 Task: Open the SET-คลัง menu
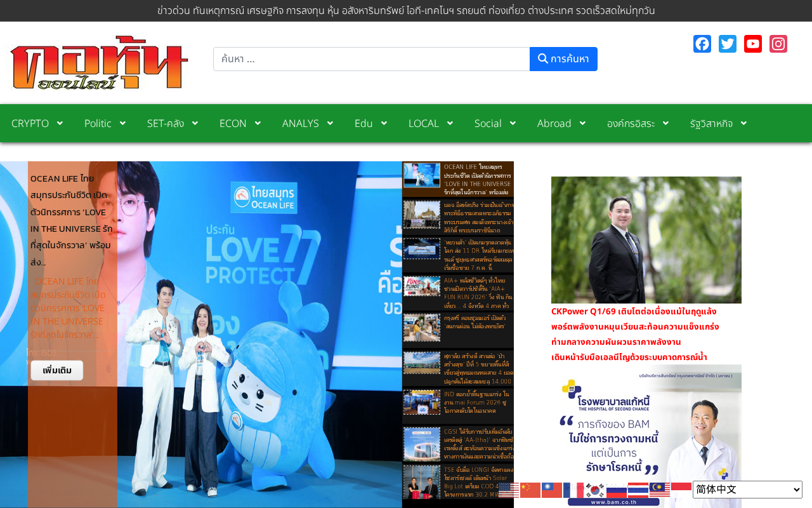point(172,123)
